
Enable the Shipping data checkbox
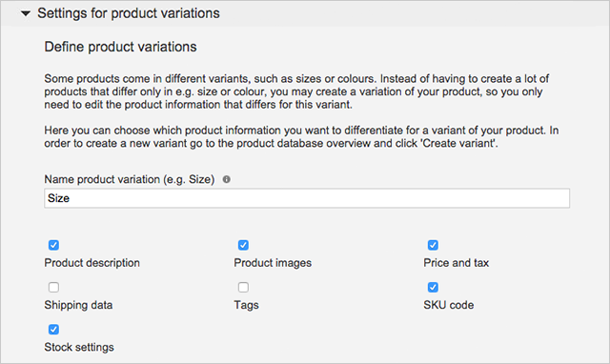pyautogui.click(x=53, y=287)
